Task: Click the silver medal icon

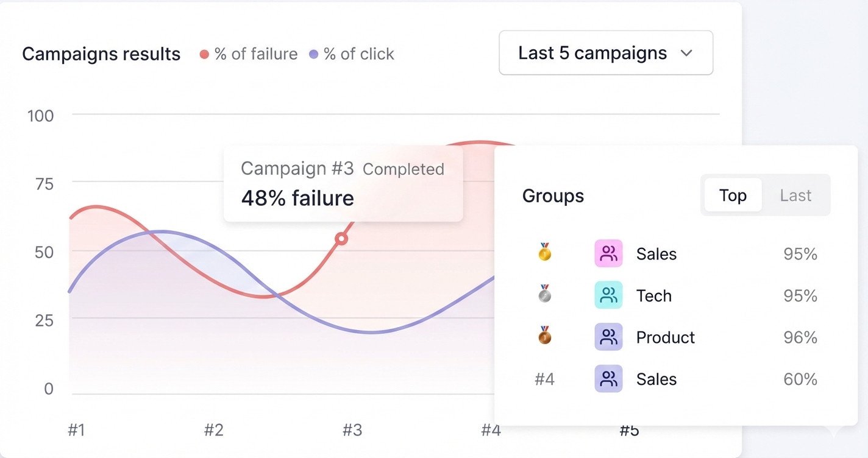Action: pos(545,294)
